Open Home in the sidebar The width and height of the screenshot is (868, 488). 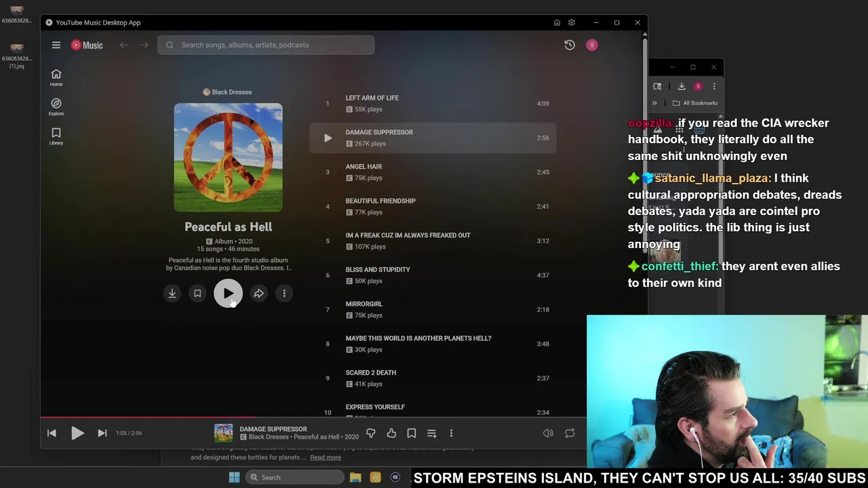(x=56, y=77)
